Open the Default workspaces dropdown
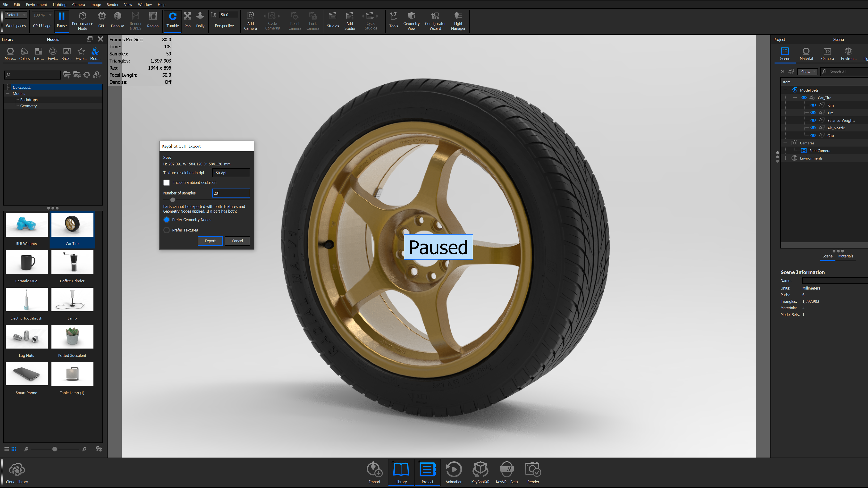This screenshot has width=868, height=488. [x=16, y=15]
